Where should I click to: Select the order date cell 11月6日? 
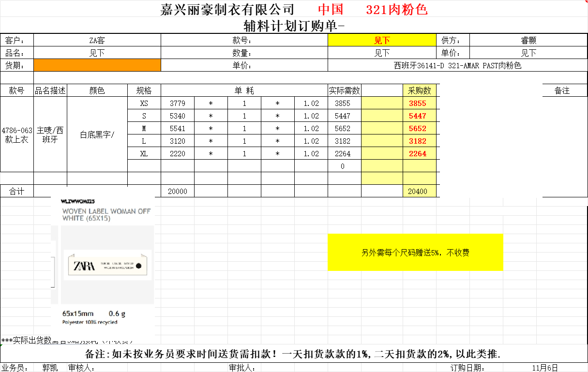coord(544,368)
